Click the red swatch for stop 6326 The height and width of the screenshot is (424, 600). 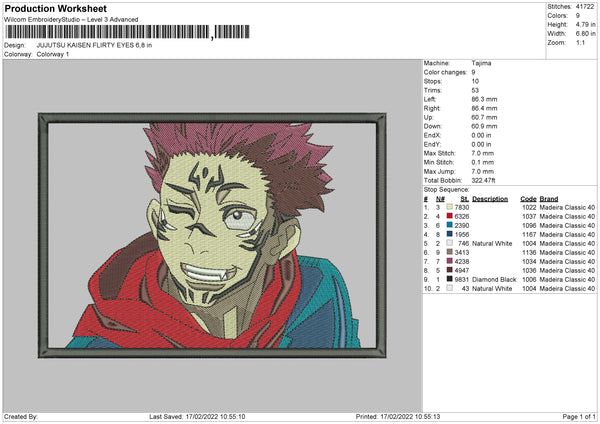[449, 216]
